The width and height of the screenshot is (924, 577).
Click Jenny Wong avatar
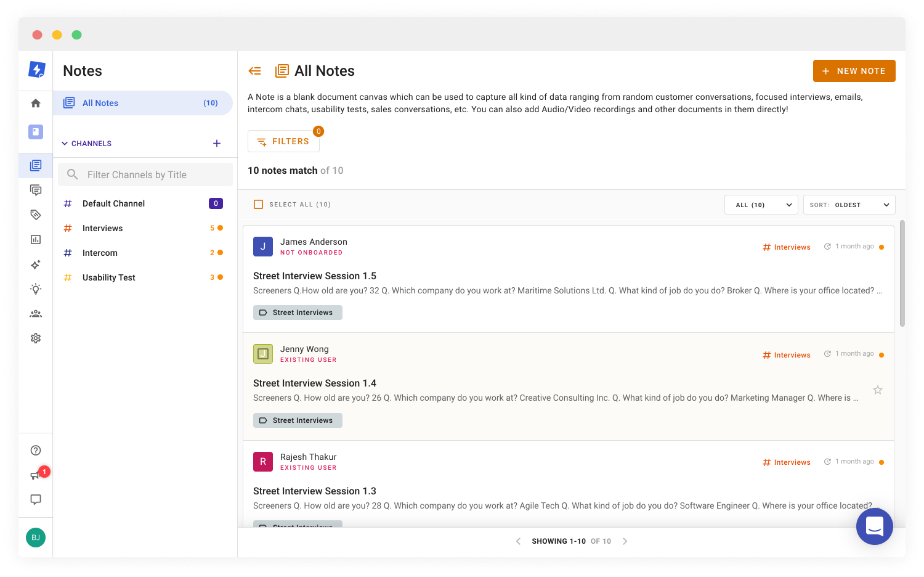click(x=263, y=354)
